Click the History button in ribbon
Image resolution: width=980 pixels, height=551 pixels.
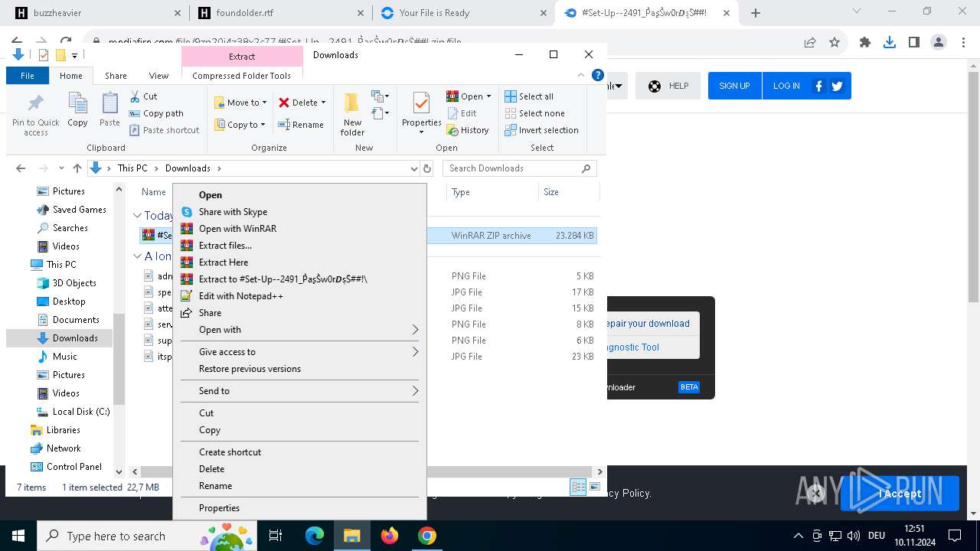coord(468,130)
